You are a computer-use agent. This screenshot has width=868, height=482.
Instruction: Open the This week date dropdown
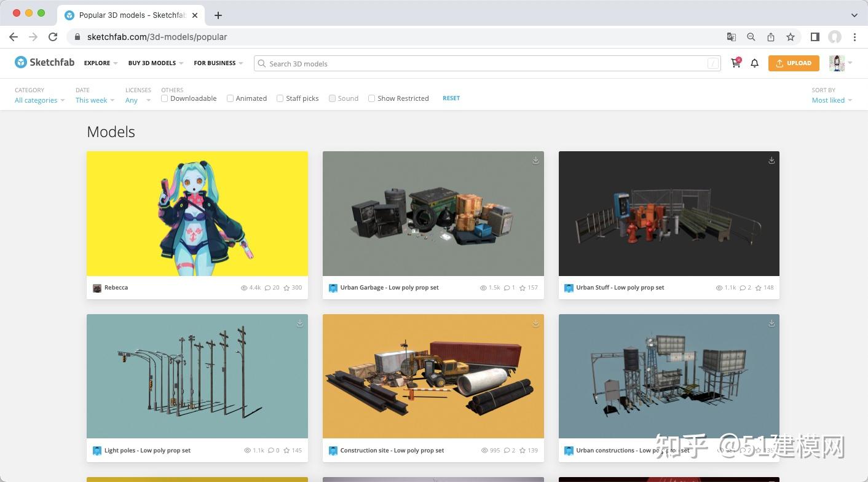tap(95, 100)
